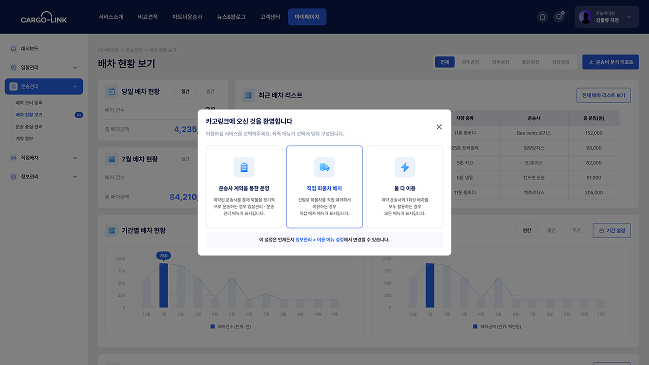Expand the user account dropdown chevron
The width and height of the screenshot is (649, 365).
[x=629, y=17]
